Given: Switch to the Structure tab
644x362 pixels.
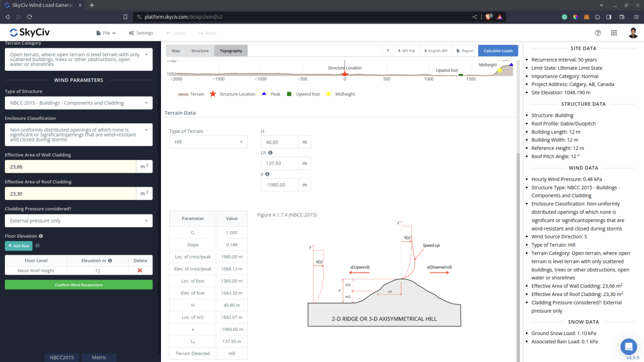Looking at the screenshot, I should tap(200, 51).
